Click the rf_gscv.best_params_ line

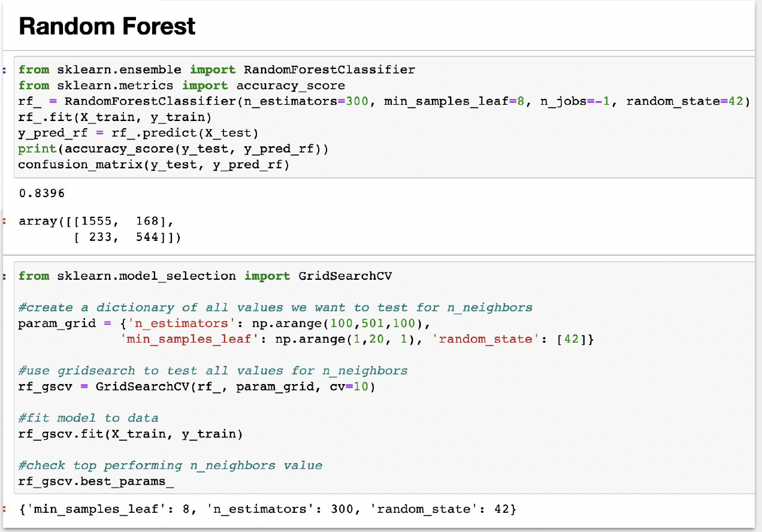(96, 480)
